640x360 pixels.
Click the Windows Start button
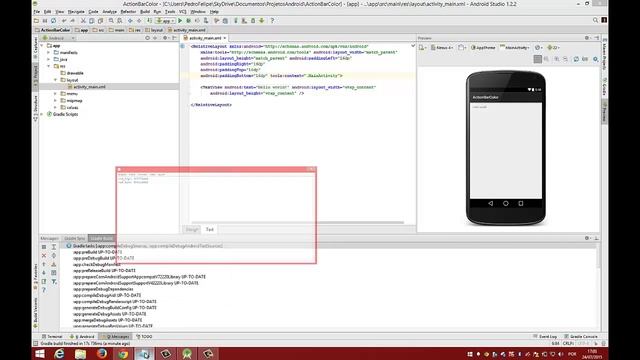(x=40, y=353)
